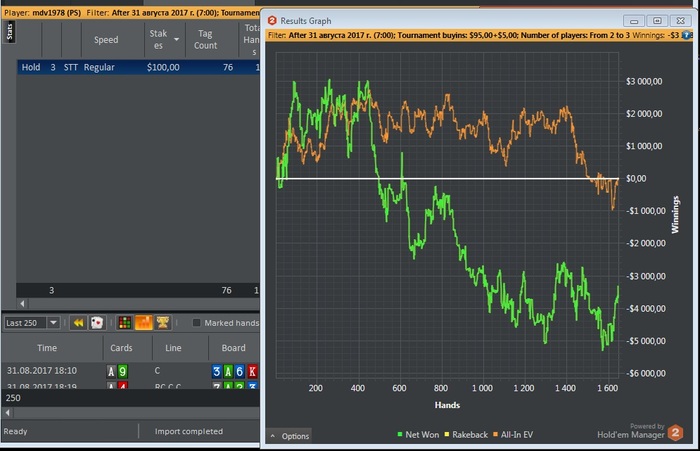This screenshot has height=451, width=700.
Task: Sort by the Tag Count column header
Action: point(205,40)
